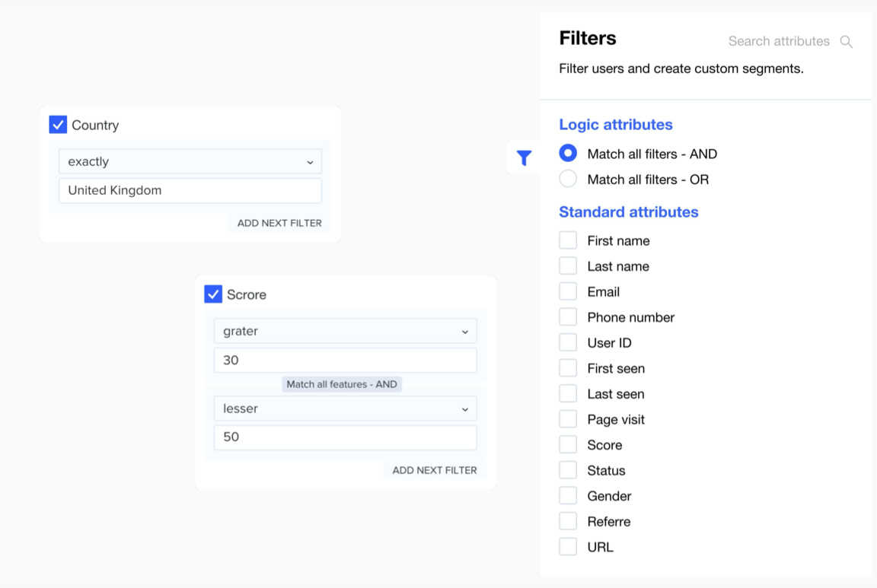
Task: Enable the Email attribute checkbox
Action: coord(568,292)
